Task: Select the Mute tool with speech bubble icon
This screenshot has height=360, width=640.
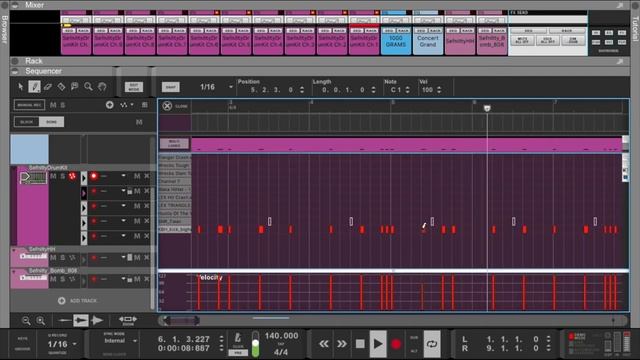Action: (x=75, y=87)
